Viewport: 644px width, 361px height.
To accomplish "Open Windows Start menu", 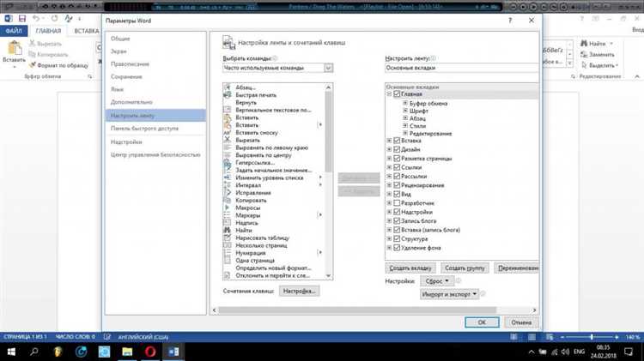I will pos(11,352).
